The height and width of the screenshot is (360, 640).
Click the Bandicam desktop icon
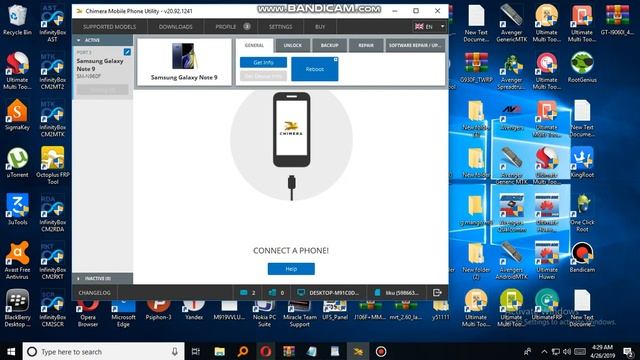tap(582, 257)
